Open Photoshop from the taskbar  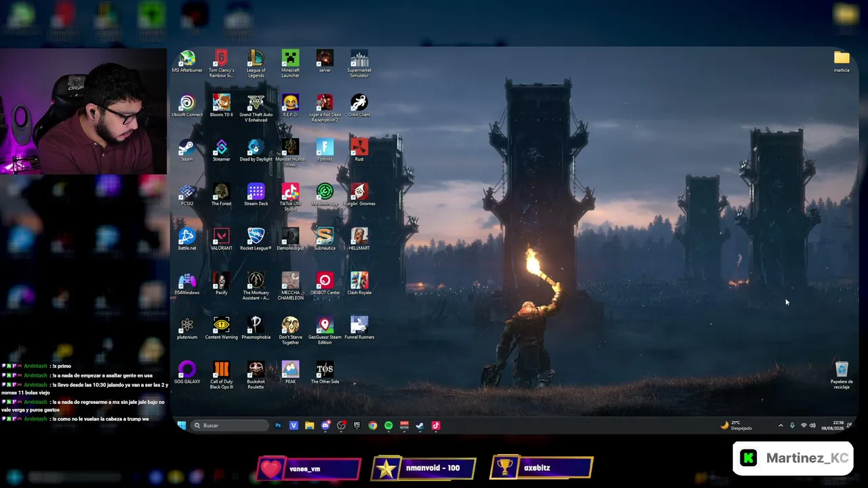[x=278, y=426]
